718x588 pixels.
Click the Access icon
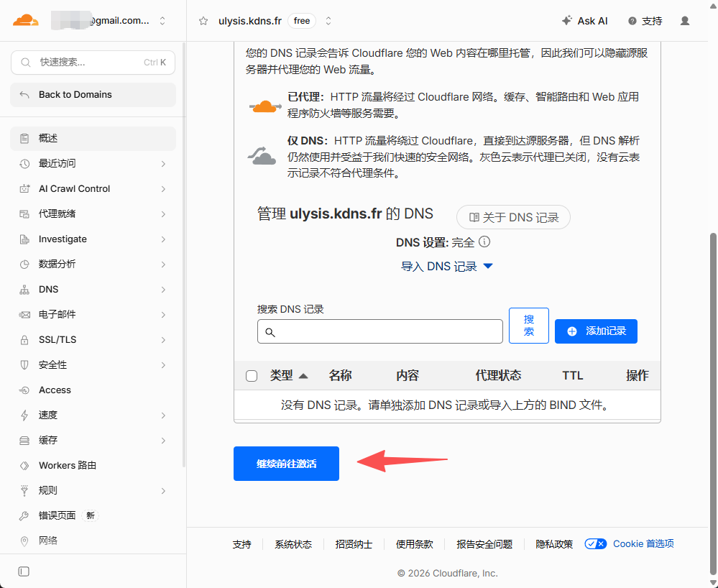pyautogui.click(x=24, y=390)
